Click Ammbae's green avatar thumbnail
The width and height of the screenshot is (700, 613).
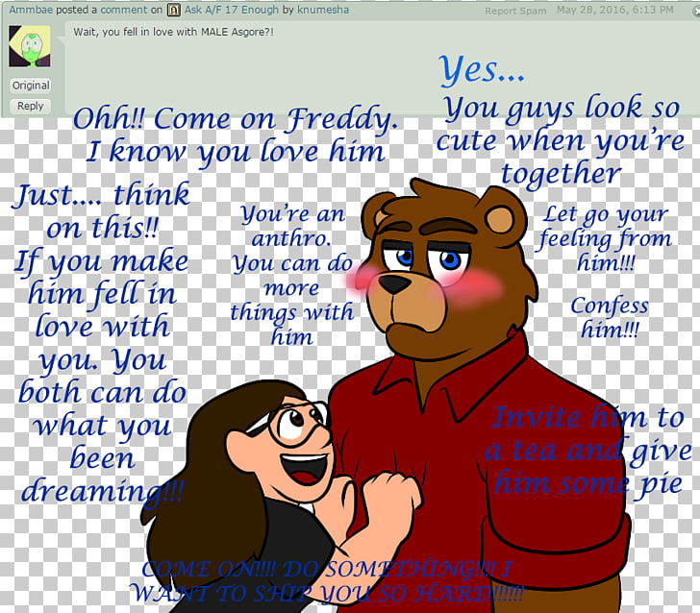pyautogui.click(x=30, y=46)
